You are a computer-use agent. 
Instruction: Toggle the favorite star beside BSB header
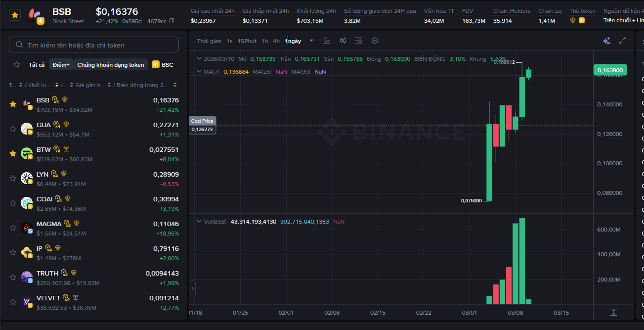pyautogui.click(x=15, y=15)
